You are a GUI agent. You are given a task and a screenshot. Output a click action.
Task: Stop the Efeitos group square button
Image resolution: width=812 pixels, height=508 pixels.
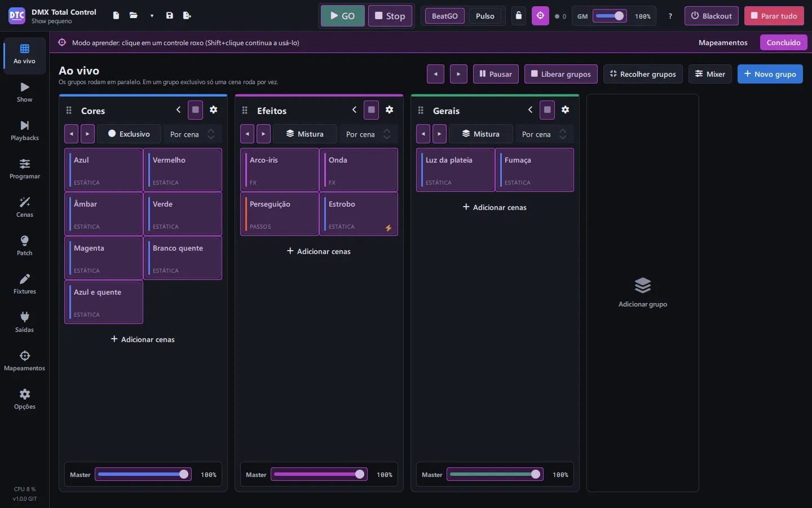pyautogui.click(x=371, y=110)
